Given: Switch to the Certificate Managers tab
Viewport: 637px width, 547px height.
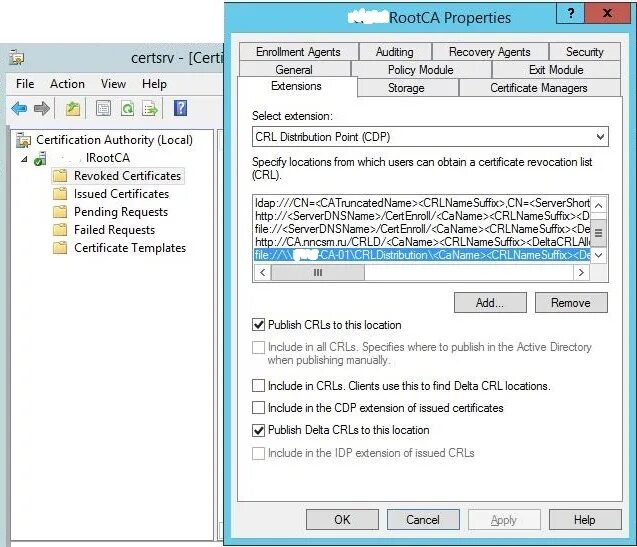Looking at the screenshot, I should (x=539, y=88).
